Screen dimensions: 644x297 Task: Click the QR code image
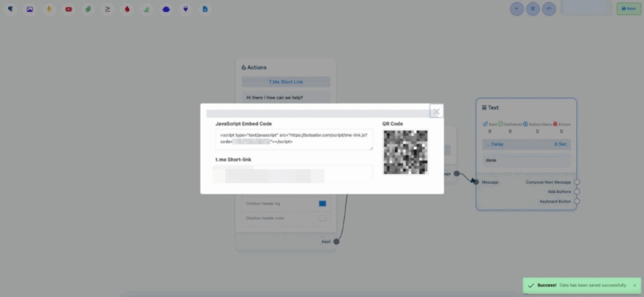pos(406,152)
